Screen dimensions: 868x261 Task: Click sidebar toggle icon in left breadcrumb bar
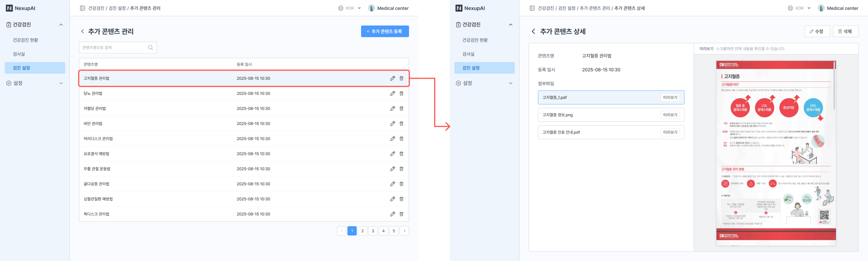tap(83, 8)
